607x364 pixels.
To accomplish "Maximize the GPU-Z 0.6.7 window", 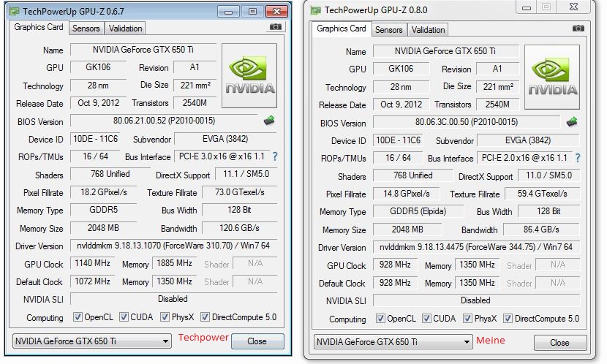I will point(252,12).
